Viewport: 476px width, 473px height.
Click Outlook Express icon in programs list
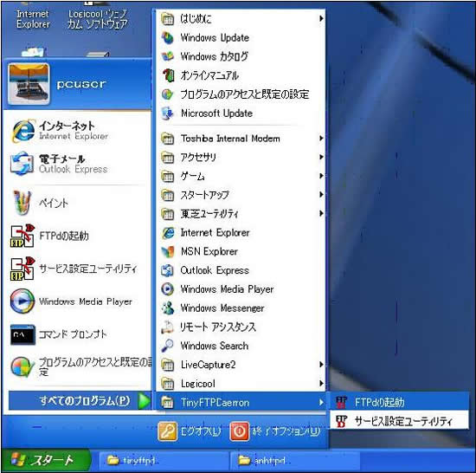[x=168, y=270]
